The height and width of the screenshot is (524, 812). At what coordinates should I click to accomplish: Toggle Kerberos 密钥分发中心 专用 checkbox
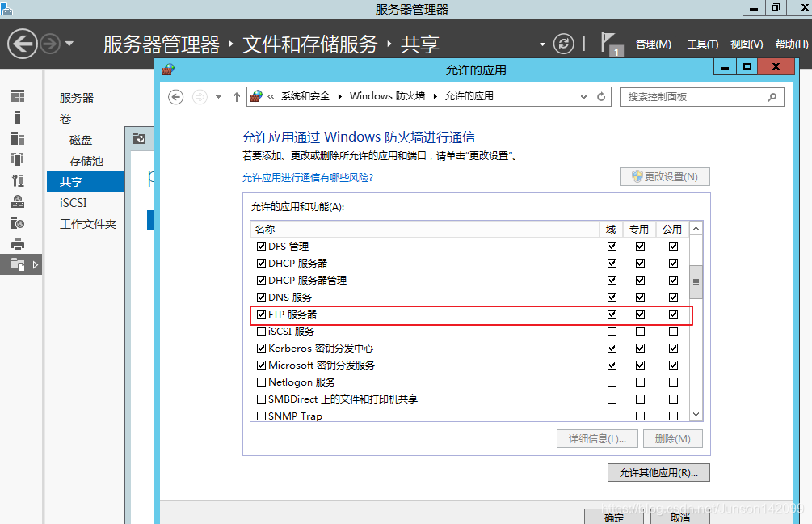[x=641, y=348]
